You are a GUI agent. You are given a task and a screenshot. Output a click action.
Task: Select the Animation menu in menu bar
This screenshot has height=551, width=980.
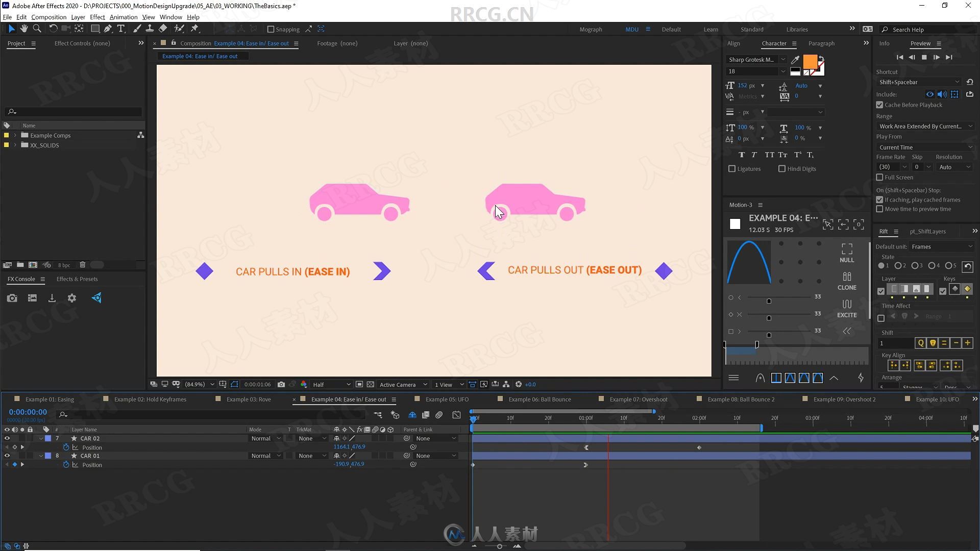pos(123,17)
